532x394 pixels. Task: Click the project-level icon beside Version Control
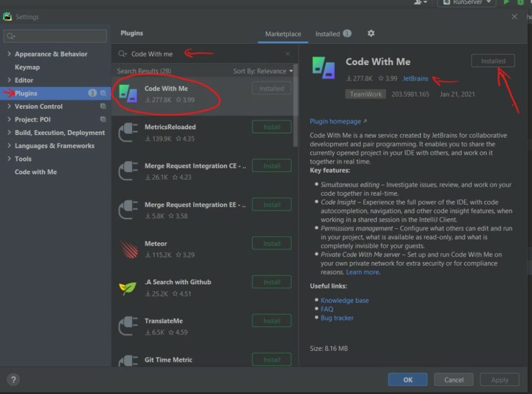click(x=103, y=106)
